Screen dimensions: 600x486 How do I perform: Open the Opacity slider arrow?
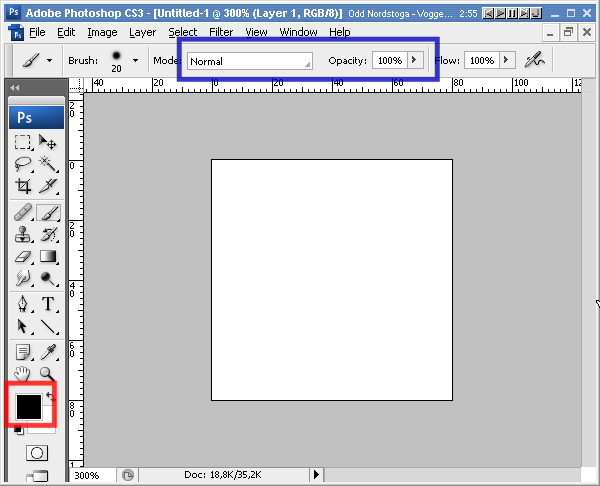click(x=415, y=60)
